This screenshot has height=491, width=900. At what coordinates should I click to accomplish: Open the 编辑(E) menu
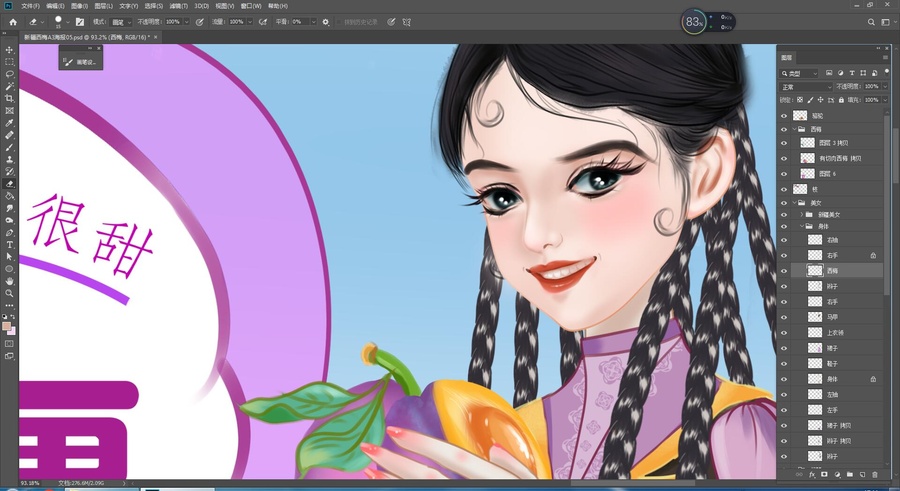55,6
